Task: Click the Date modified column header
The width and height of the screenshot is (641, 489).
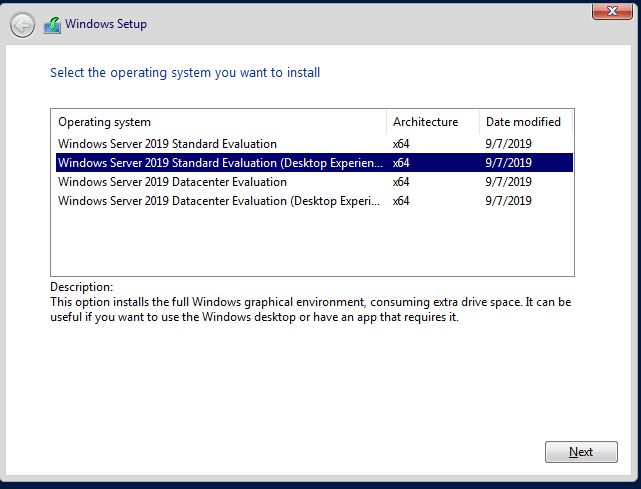Action: [x=526, y=122]
